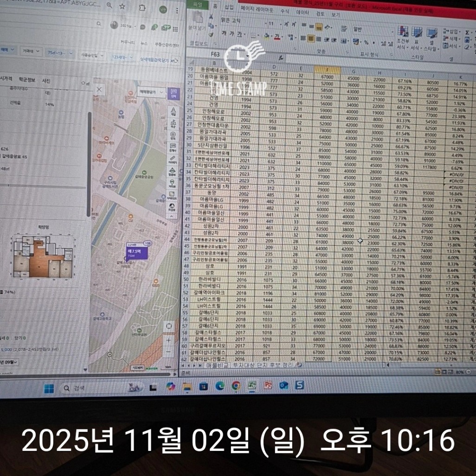Click the percent style button
The width and height of the screenshot is (476, 476).
pyautogui.click(x=367, y=42)
